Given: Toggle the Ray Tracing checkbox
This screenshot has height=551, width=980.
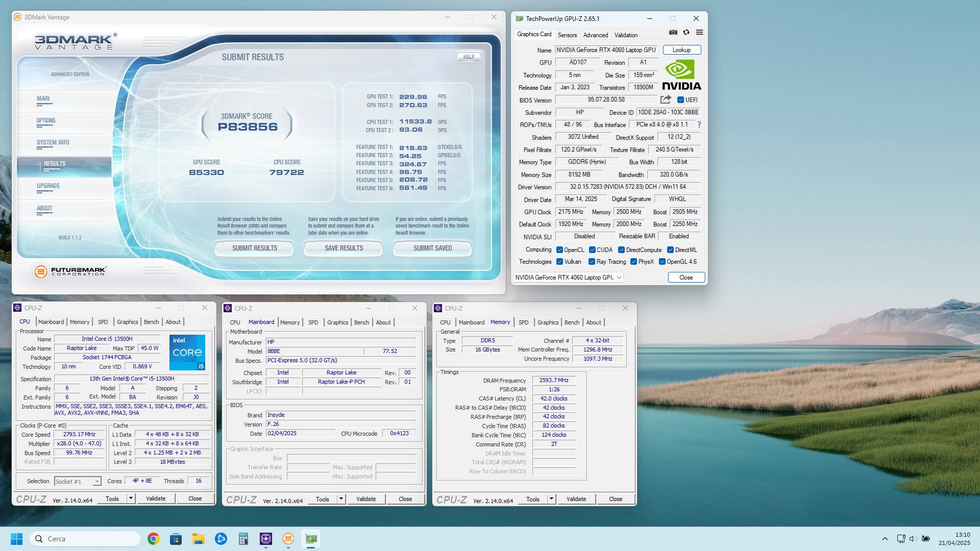Looking at the screenshot, I should pos(592,262).
